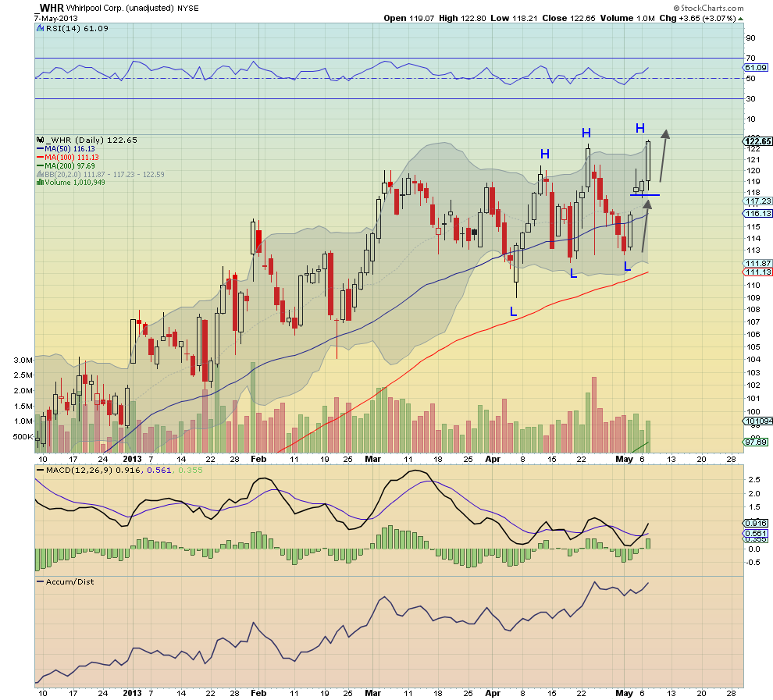
Task: Click the blue MA(50) legend line swatch
Action: 41,149
